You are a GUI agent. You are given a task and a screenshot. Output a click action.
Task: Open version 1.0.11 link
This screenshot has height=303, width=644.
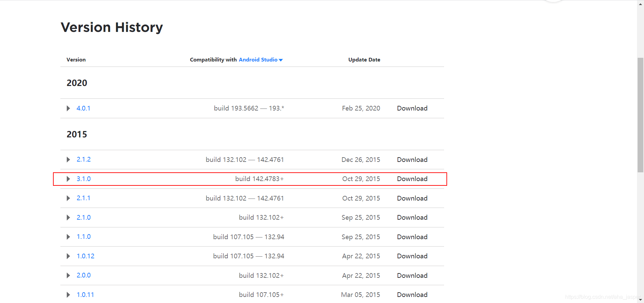click(85, 295)
